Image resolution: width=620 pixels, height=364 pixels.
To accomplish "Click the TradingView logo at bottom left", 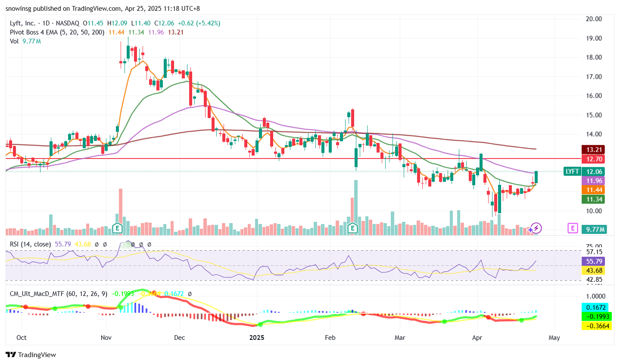I will click(x=31, y=355).
